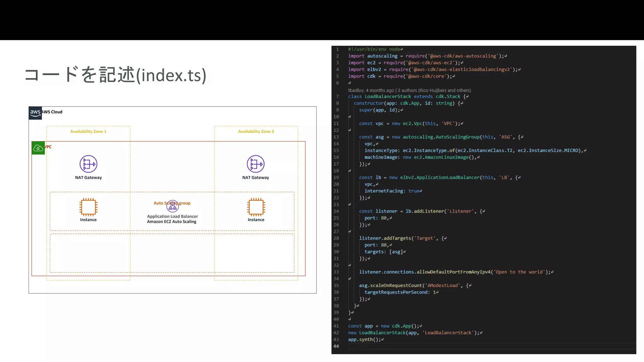Screen dimensions: 644x362
Task: Click the Application Load Balancer icon
Action: pyautogui.click(x=172, y=206)
